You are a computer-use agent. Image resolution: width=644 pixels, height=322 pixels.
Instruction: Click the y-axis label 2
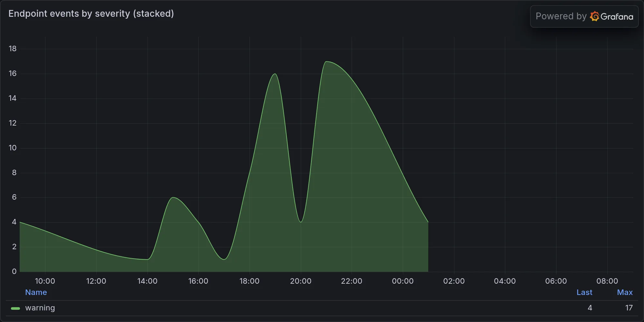click(x=14, y=247)
